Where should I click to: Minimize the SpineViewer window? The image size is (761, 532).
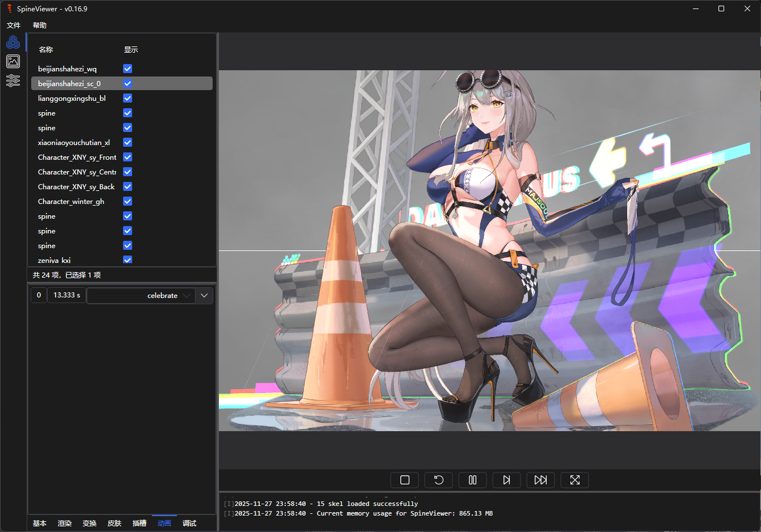pos(696,8)
